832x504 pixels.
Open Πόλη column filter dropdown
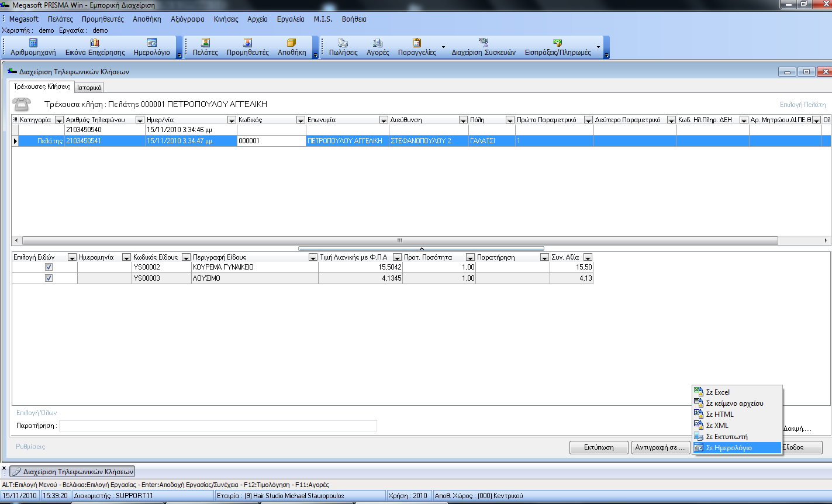(510, 120)
